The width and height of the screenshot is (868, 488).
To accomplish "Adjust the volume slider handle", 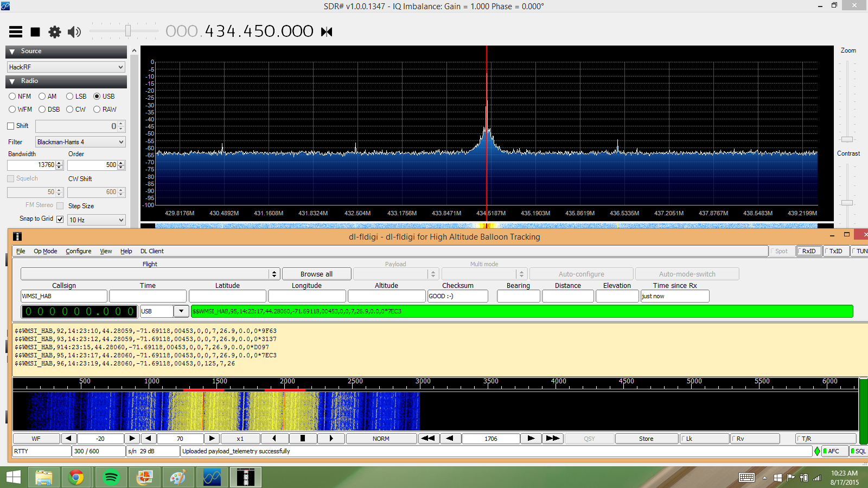I will (128, 31).
